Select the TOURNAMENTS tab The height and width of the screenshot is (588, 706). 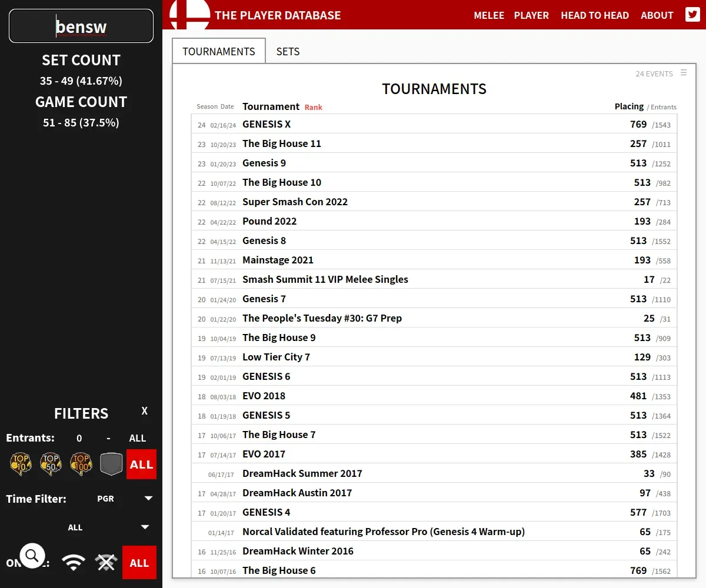click(219, 51)
